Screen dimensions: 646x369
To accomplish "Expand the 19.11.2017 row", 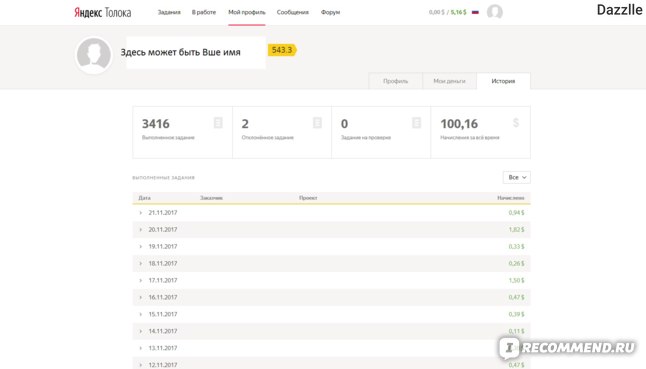I will click(140, 247).
